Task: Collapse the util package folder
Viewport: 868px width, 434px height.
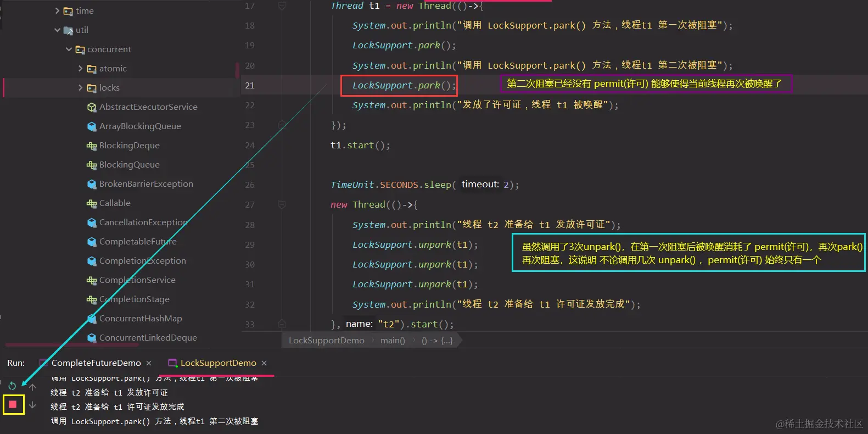Action: (x=57, y=30)
